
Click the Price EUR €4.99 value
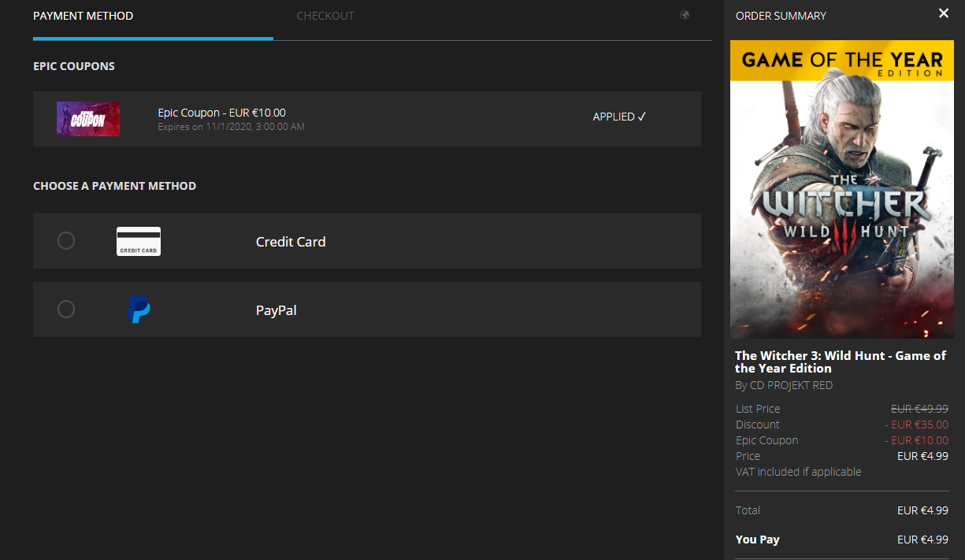(x=922, y=456)
